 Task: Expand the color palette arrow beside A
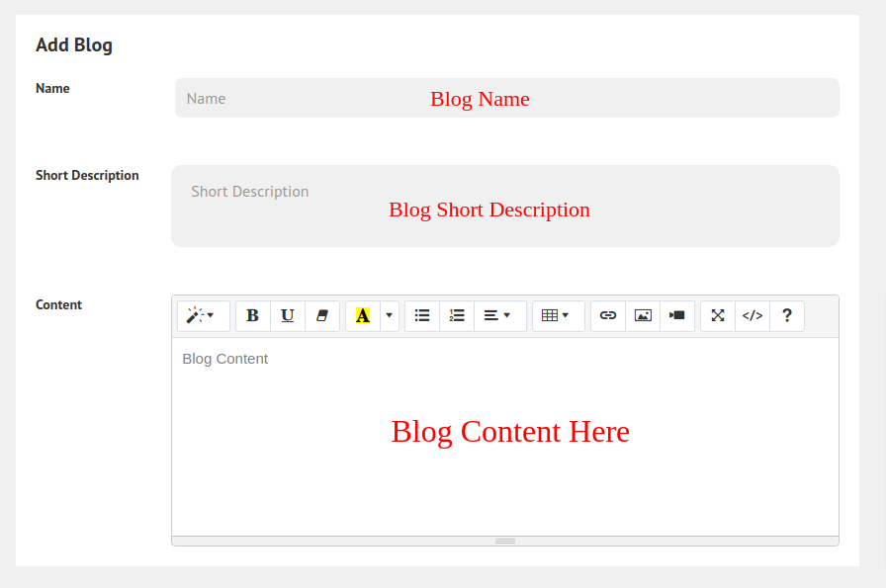coord(389,315)
